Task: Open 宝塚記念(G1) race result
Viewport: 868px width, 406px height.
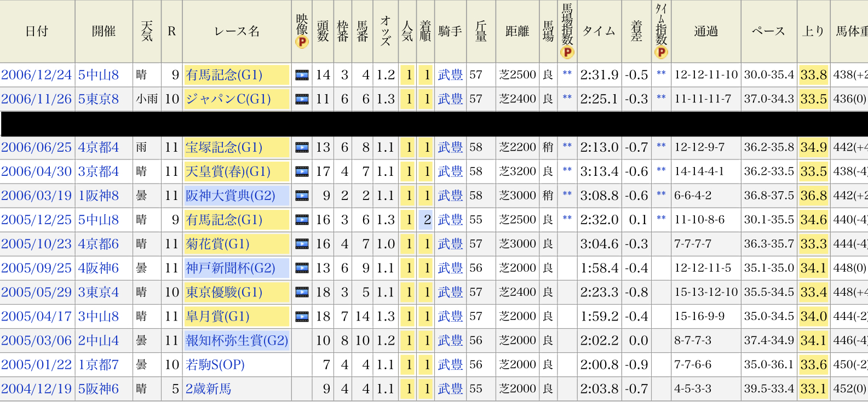Action: pyautogui.click(x=224, y=147)
